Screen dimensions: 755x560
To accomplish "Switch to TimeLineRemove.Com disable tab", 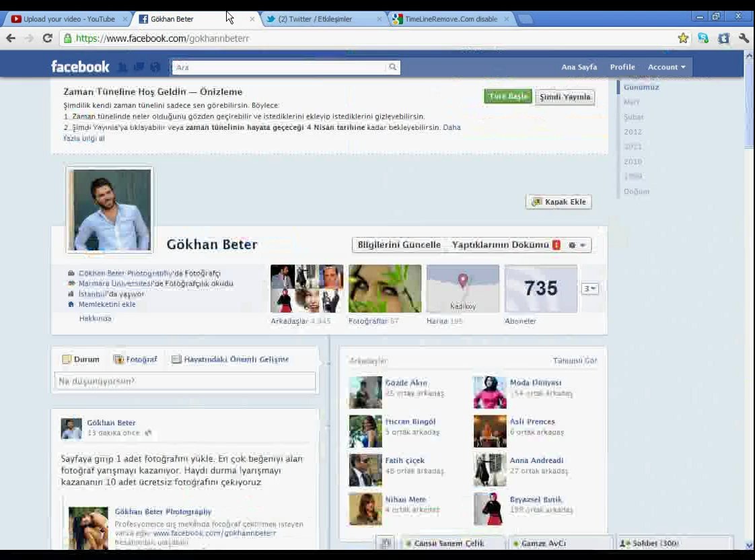I will click(x=450, y=19).
